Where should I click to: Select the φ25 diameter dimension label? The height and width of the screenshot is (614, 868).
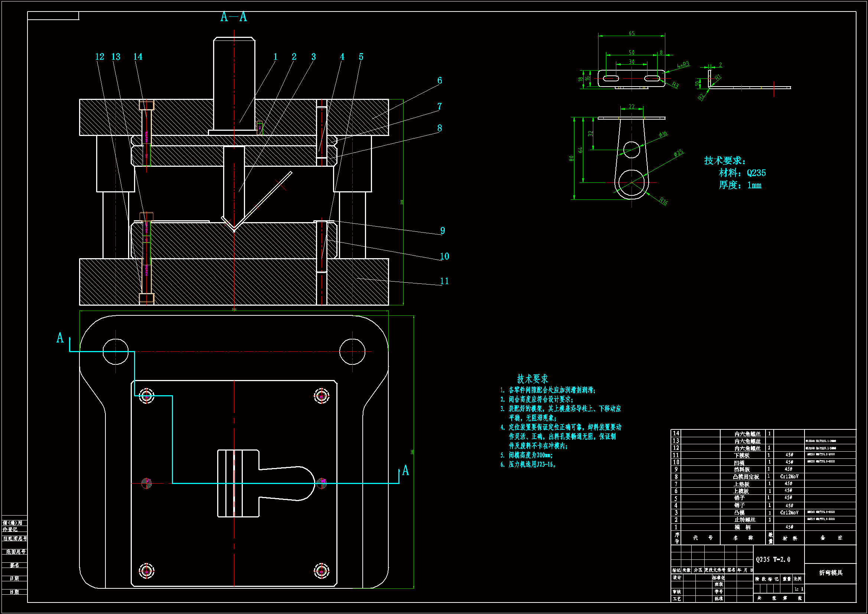[x=678, y=153]
